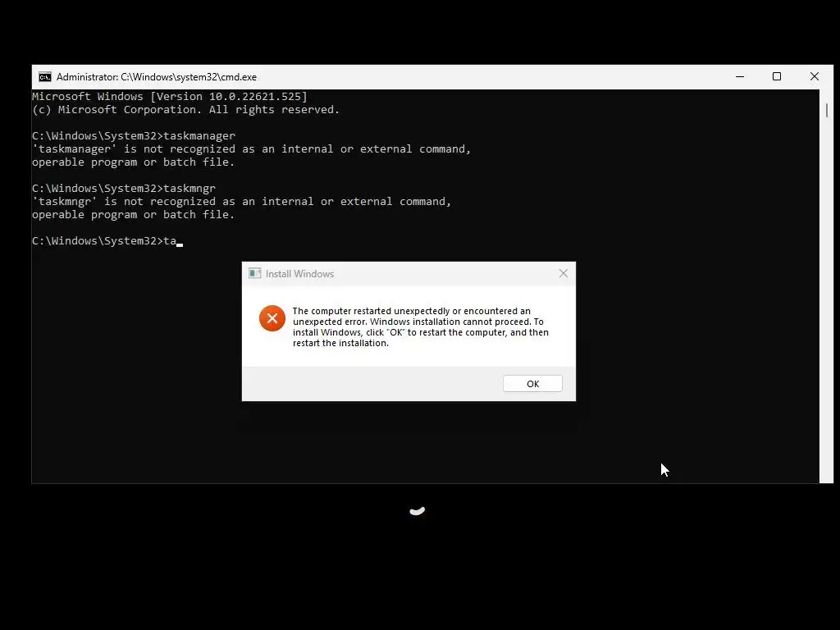Click the red error X icon
The image size is (840, 630).
coord(272,318)
